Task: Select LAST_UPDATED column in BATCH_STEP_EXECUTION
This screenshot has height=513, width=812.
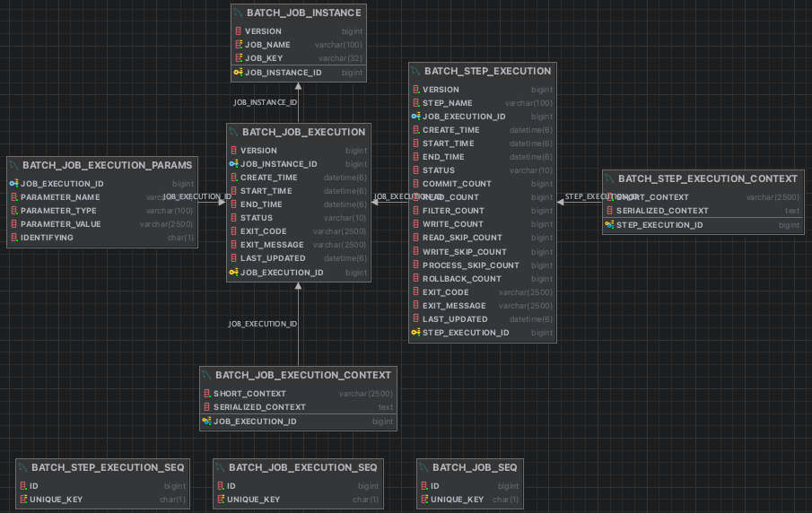Action: (x=483, y=319)
